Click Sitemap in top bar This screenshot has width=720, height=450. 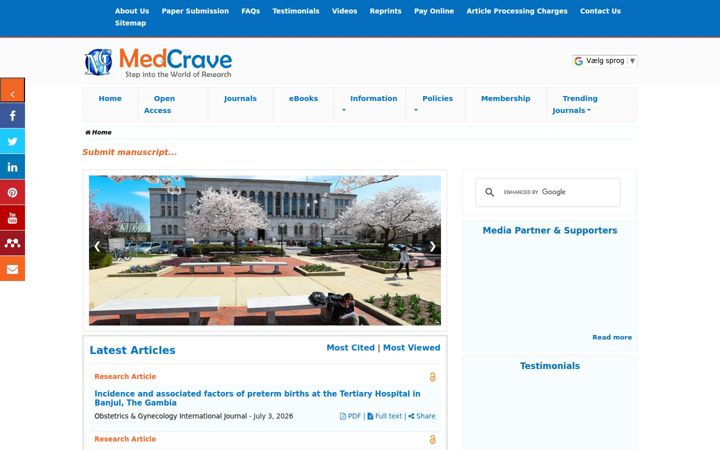point(130,23)
